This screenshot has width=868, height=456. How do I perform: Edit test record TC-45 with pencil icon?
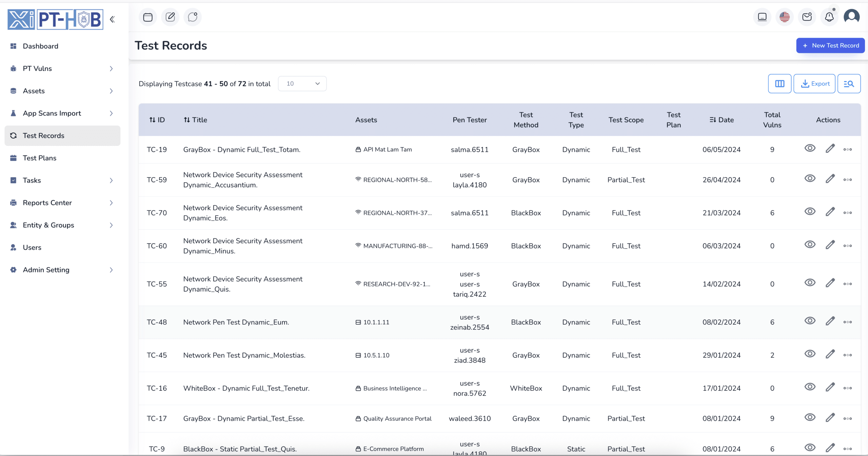(x=830, y=354)
